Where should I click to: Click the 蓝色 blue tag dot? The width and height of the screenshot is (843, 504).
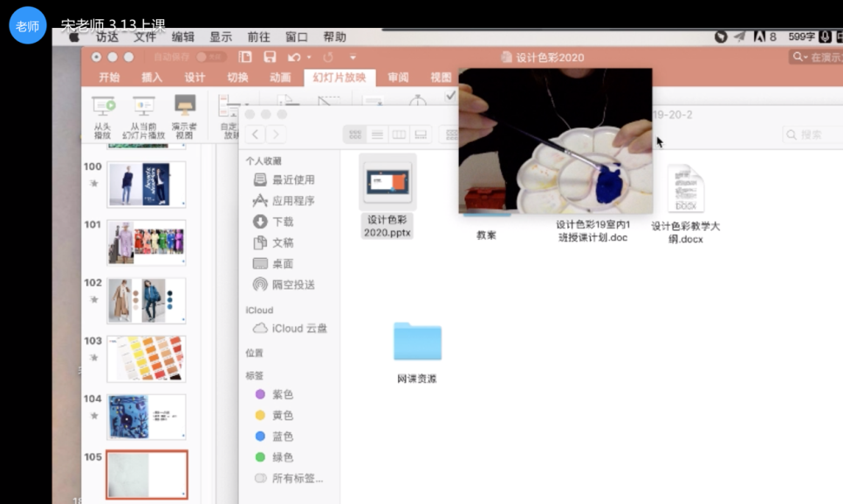click(x=260, y=436)
